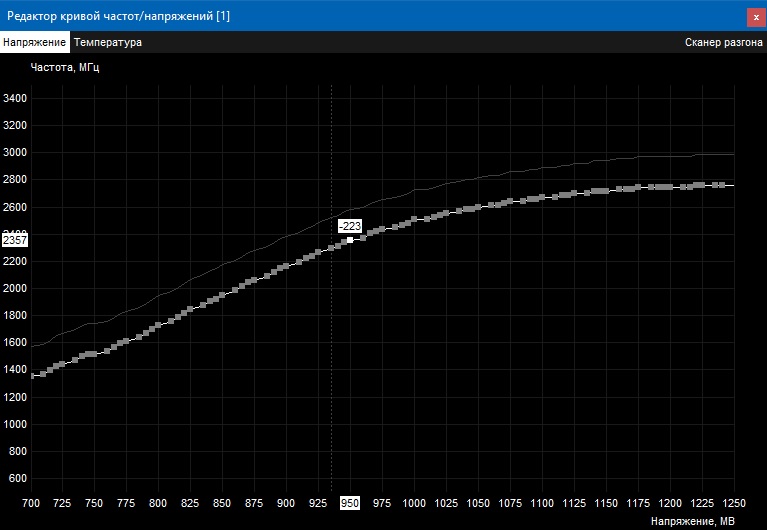
Task: Launch Сканер разгона
Action: pyautogui.click(x=723, y=42)
